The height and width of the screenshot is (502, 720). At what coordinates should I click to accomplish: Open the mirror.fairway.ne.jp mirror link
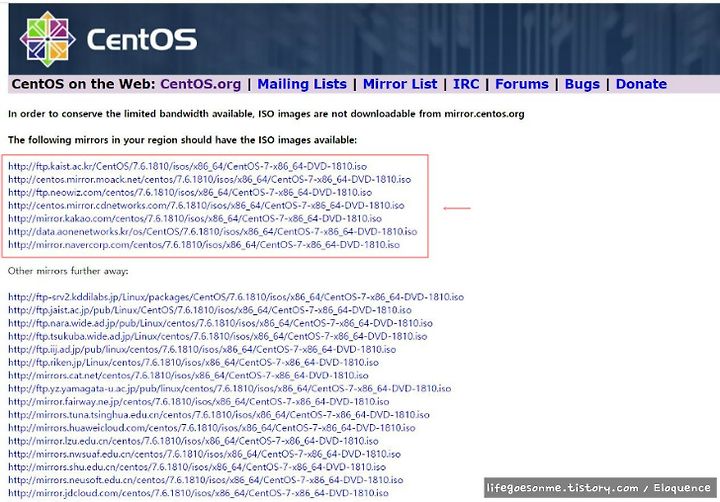[198, 402]
